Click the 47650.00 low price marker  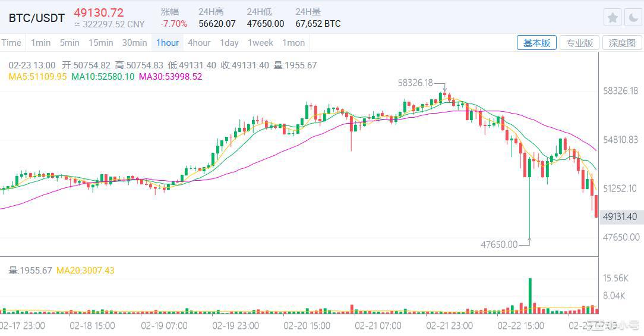(500, 244)
